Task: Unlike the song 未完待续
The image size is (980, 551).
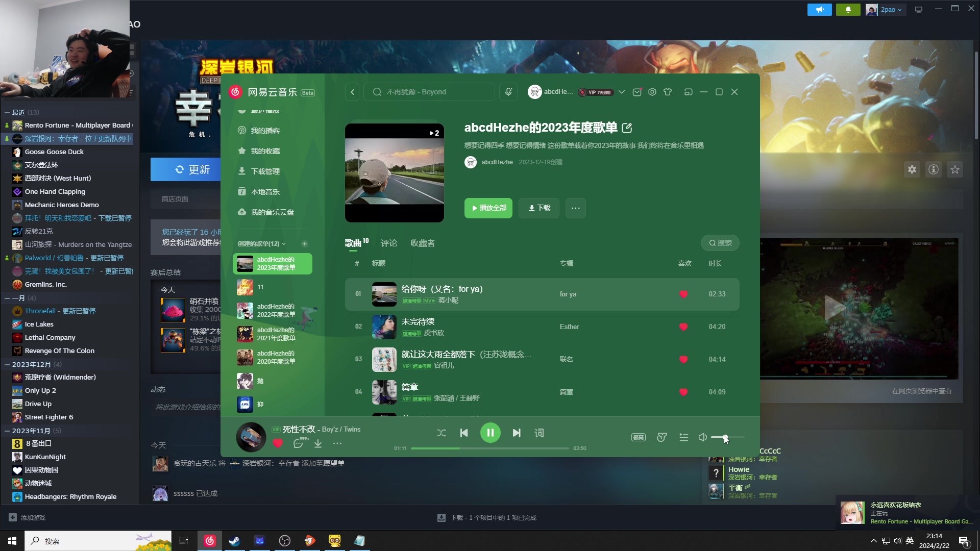Action: [683, 327]
